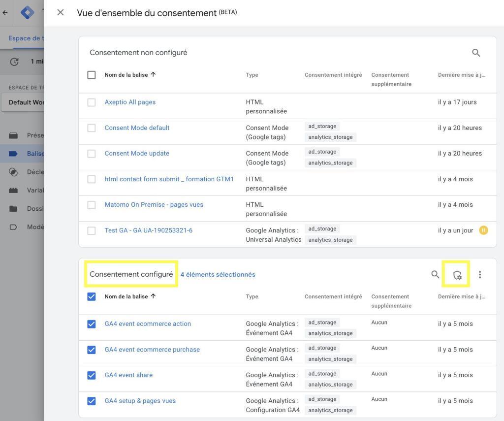
Task: Check the Axeptio All pages checkbox
Action: coord(92,102)
